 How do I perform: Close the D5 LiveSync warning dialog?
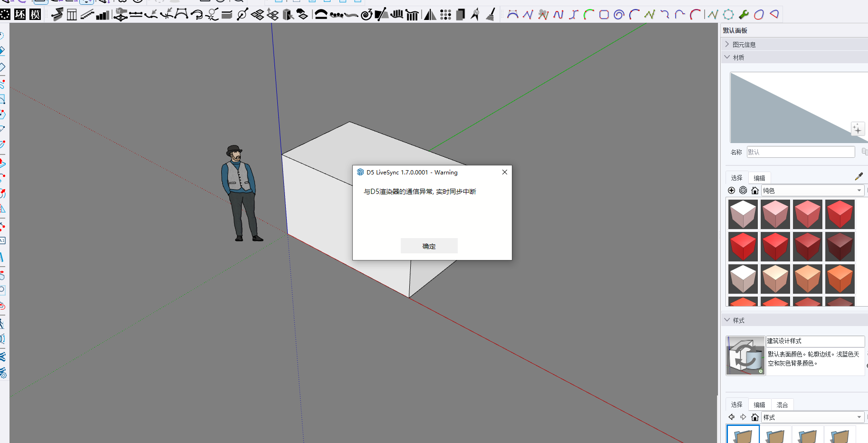504,172
